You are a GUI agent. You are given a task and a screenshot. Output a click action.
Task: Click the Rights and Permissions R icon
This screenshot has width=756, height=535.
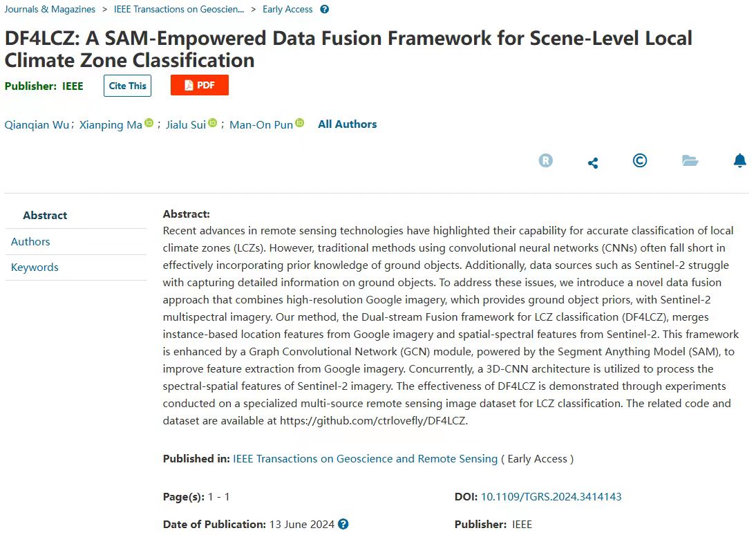[x=546, y=161]
